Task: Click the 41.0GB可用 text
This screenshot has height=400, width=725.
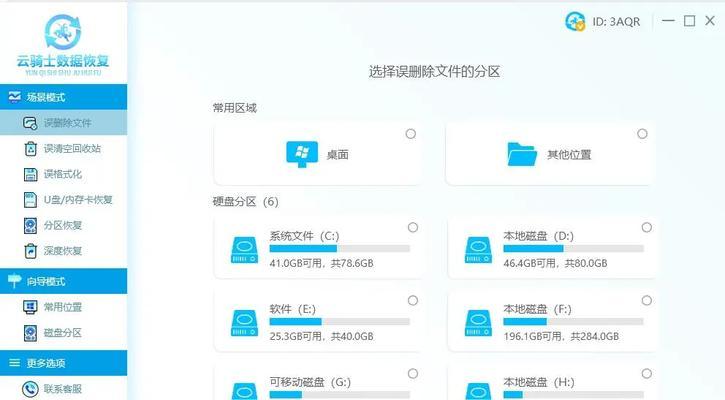Action: click(295, 264)
